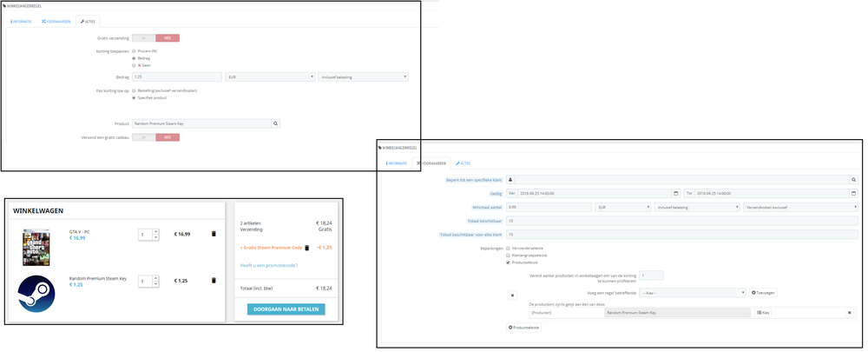The image size is (868, 352).
Task: Open the calendar for the Van date
Action: pyautogui.click(x=676, y=194)
